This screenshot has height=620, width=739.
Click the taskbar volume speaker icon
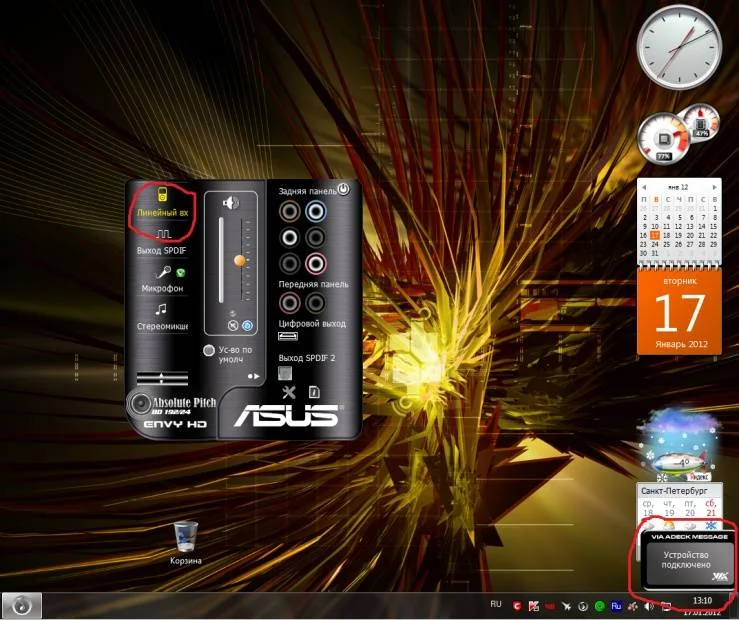coord(649,606)
